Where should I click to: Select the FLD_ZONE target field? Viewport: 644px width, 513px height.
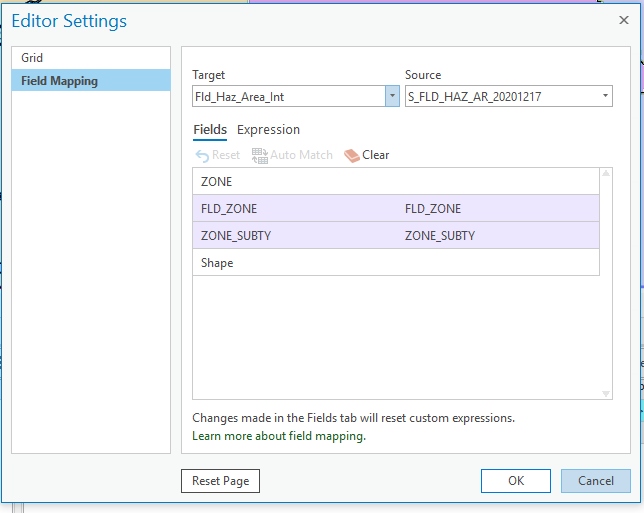(229, 209)
